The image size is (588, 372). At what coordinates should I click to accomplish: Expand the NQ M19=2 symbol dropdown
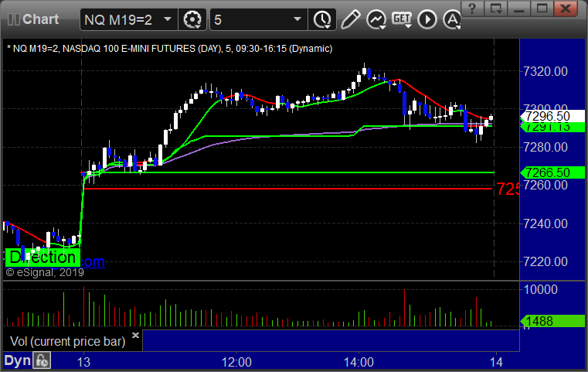pos(168,19)
